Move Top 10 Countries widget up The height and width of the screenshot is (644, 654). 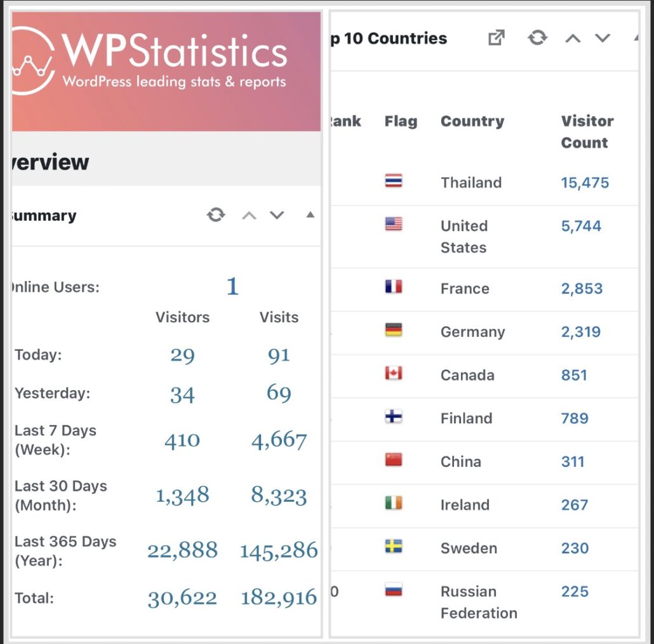point(573,39)
